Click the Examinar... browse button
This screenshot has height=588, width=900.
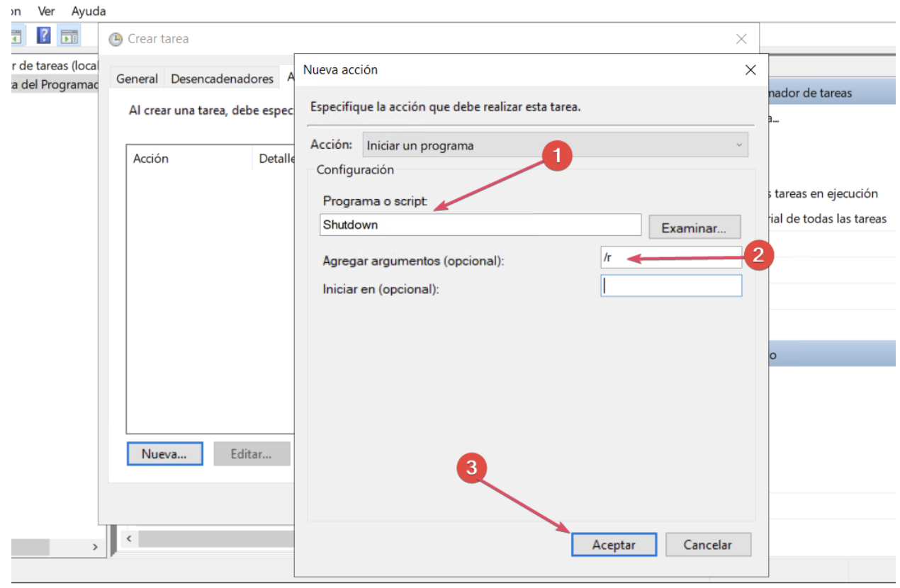click(694, 228)
